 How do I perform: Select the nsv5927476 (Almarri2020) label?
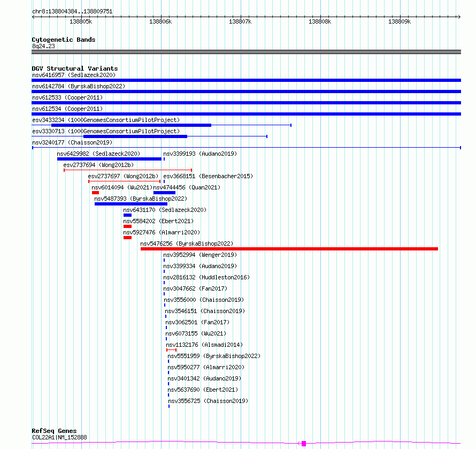(x=162, y=232)
